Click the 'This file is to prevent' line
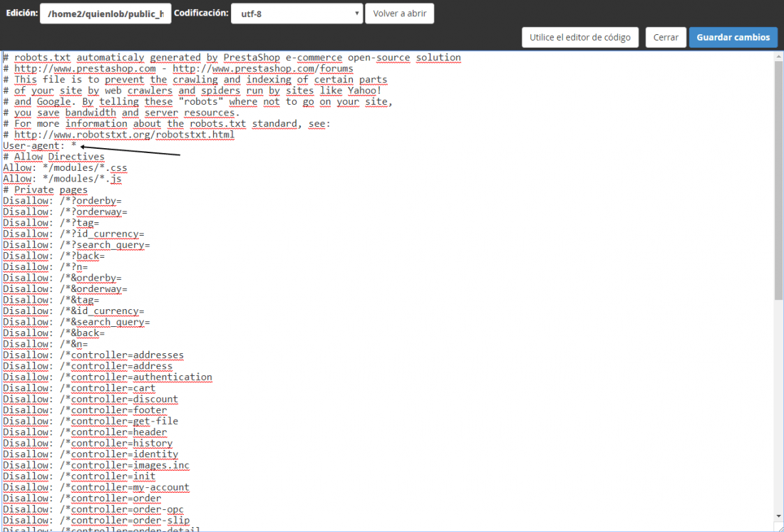The width and height of the screenshot is (784, 532). pyautogui.click(x=195, y=80)
